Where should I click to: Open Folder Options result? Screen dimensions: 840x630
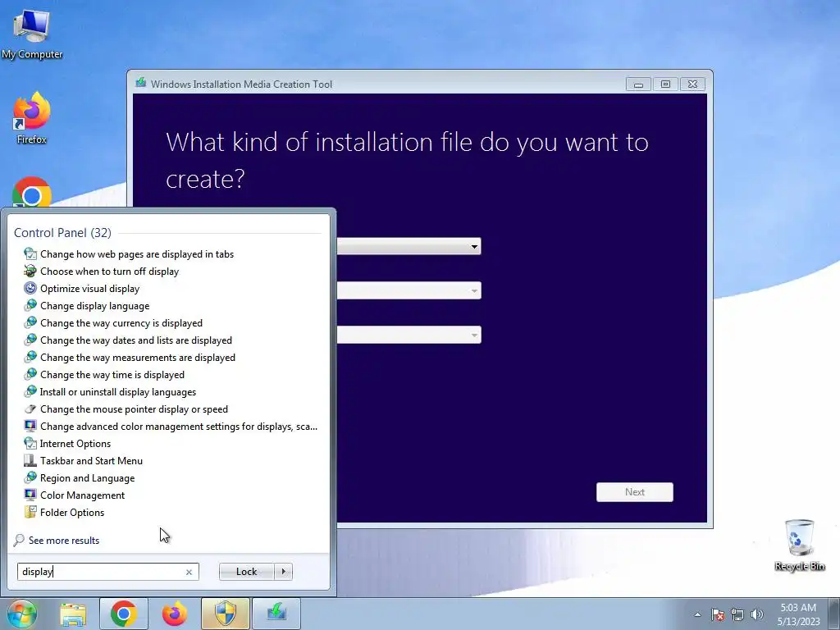(x=72, y=512)
